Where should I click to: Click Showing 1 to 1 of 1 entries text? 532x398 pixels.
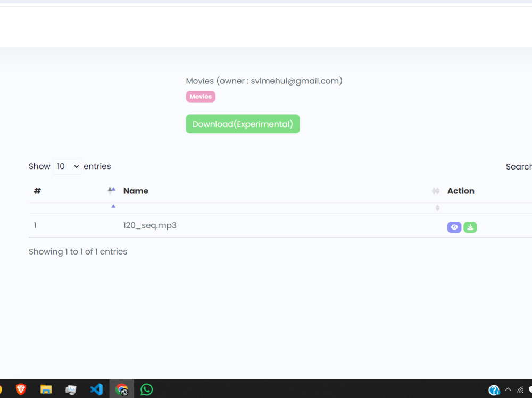pos(78,251)
